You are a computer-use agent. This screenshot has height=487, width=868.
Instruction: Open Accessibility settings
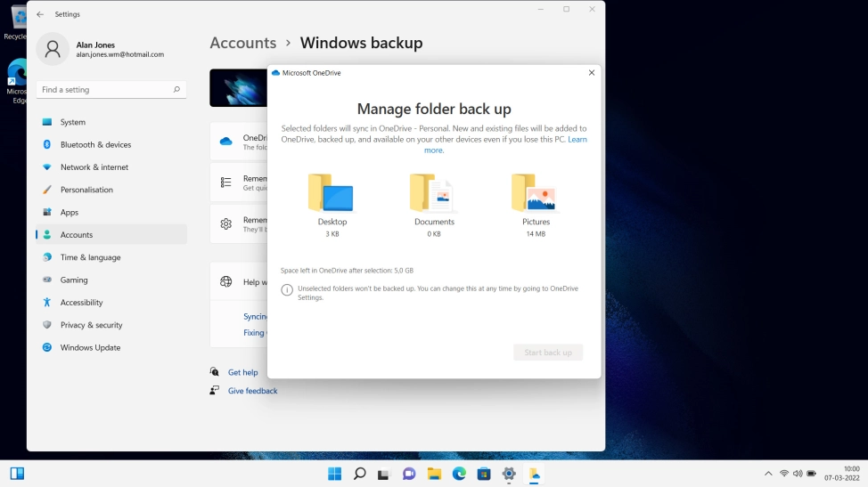click(111, 303)
